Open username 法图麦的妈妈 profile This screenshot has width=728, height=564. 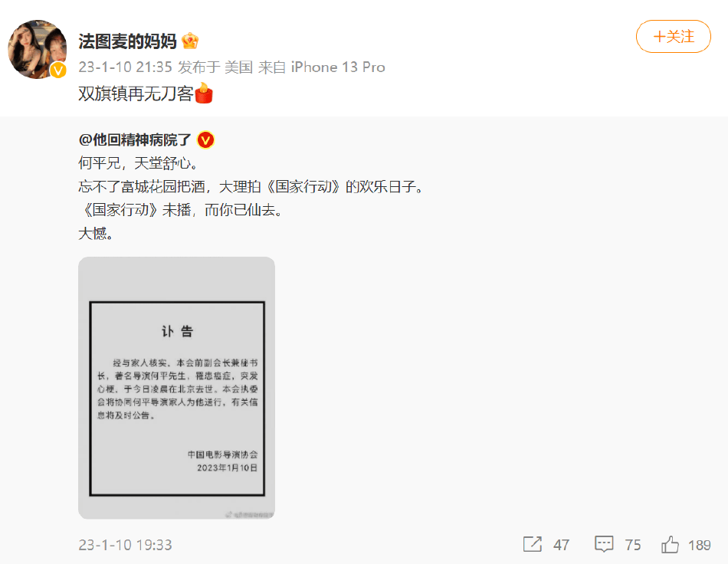127,41
